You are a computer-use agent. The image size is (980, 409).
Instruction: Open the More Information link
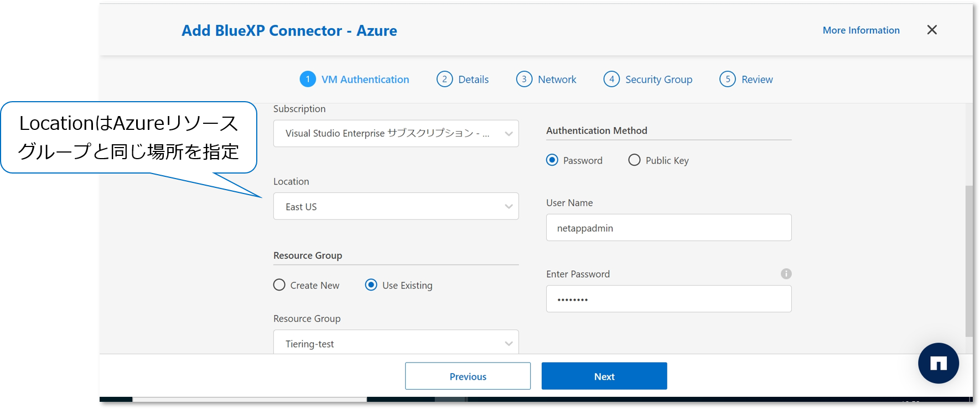861,30
